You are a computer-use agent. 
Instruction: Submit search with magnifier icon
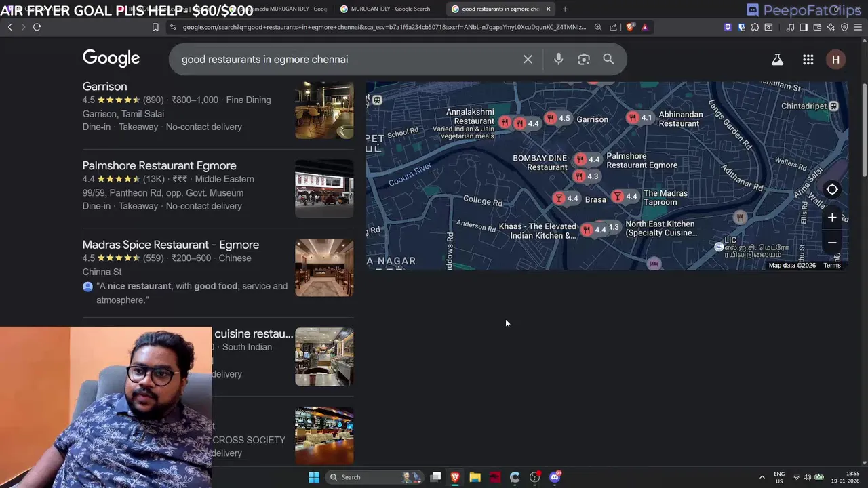pyautogui.click(x=608, y=59)
